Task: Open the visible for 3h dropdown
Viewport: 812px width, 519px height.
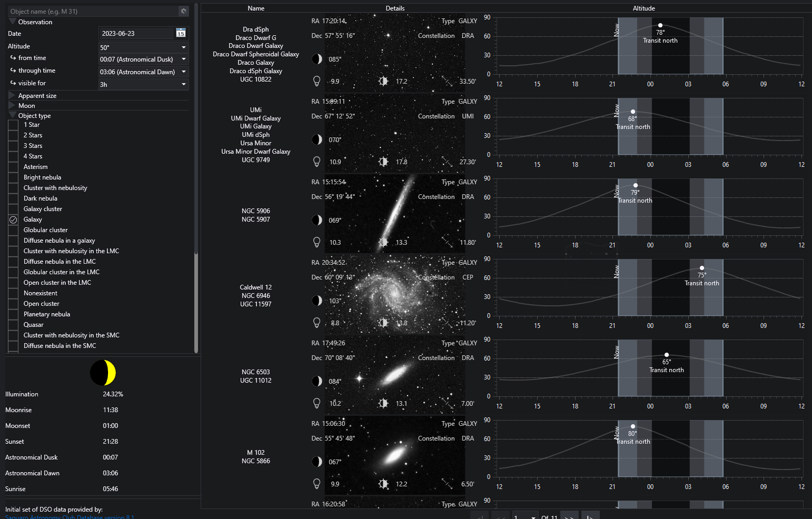Action: tap(143, 84)
